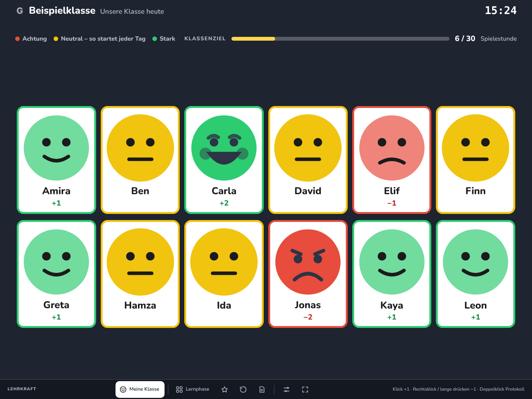Image resolution: width=532 pixels, height=399 pixels.
Task: Open the settings sliders icon
Action: click(x=287, y=389)
